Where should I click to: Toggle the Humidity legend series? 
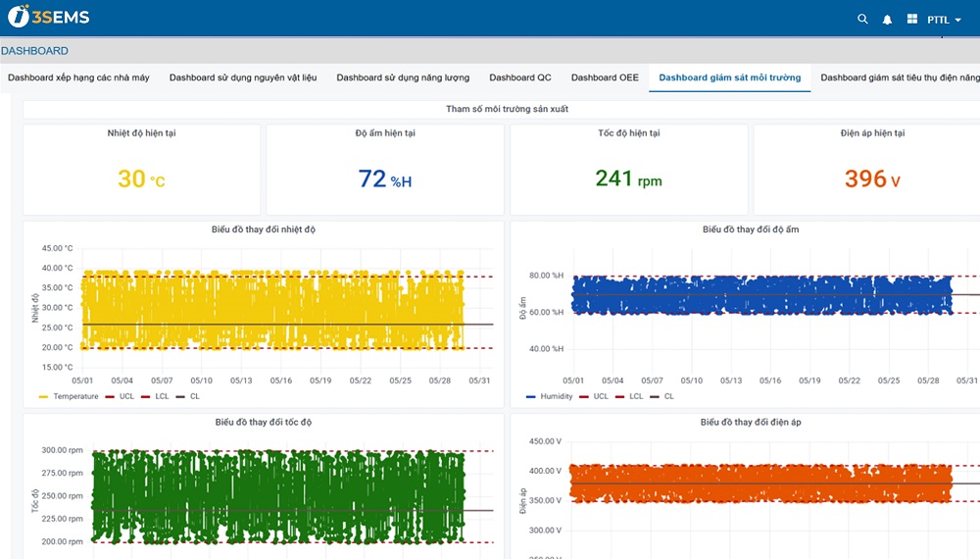[x=550, y=396]
